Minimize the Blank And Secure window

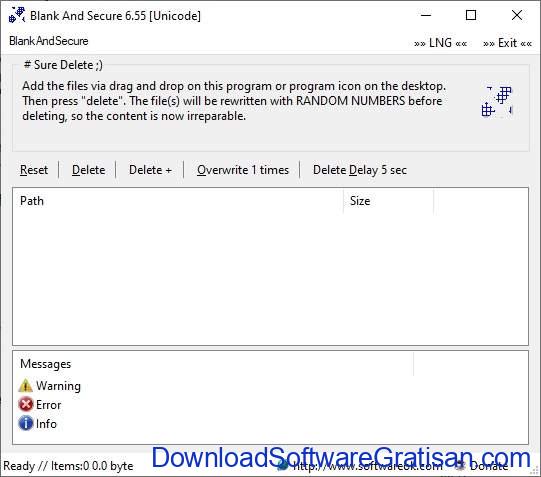point(426,15)
